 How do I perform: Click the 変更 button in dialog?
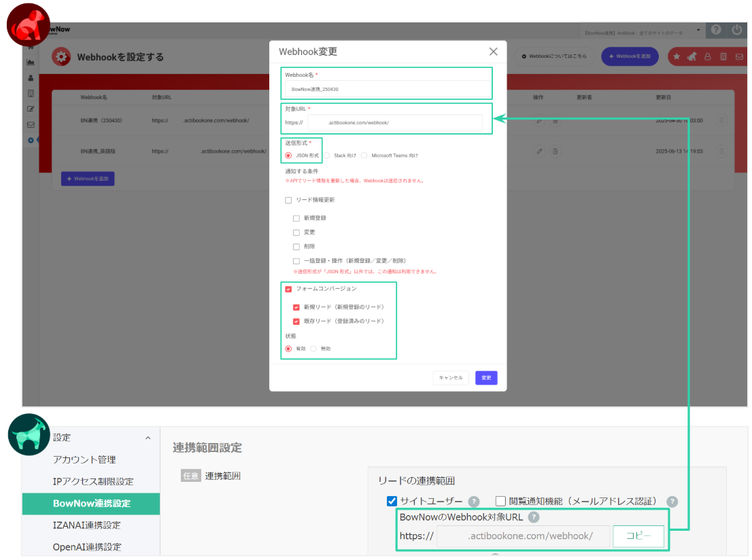(486, 378)
